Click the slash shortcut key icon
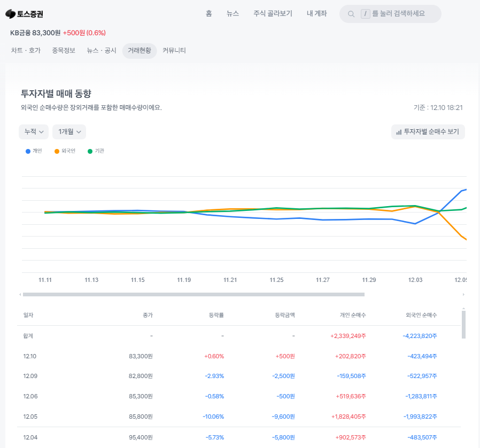The image size is (480, 448). (x=365, y=14)
